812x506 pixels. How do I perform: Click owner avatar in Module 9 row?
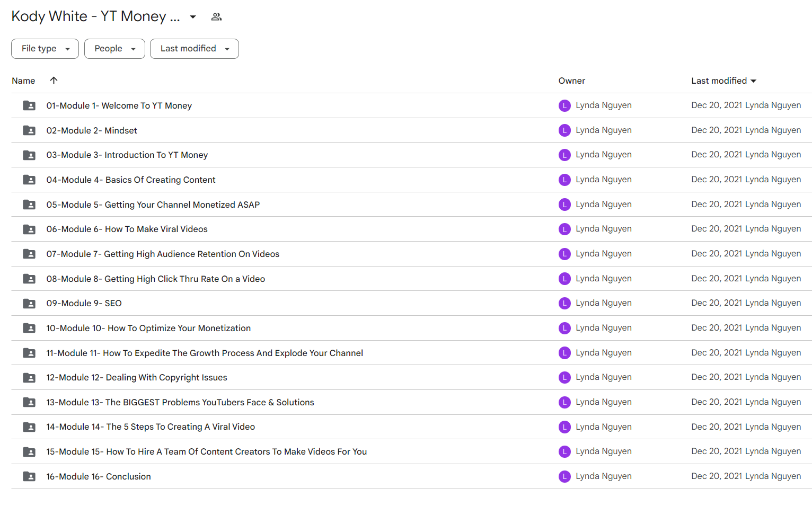[x=564, y=303]
